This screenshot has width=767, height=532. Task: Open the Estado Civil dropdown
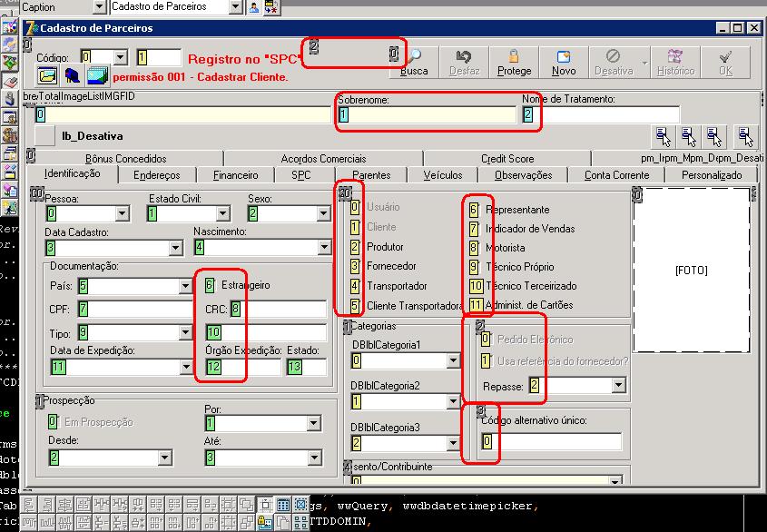click(222, 214)
